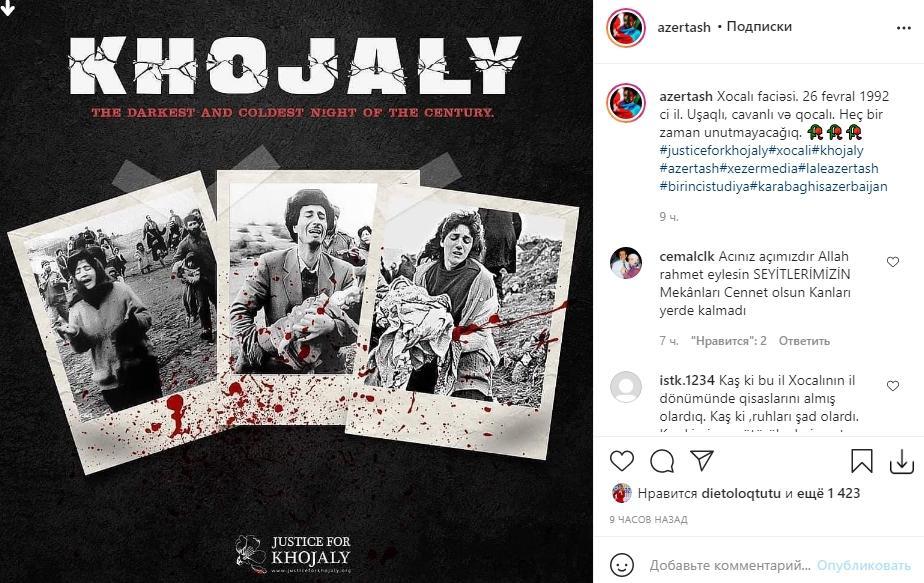The image size is (924, 583).
Task: Open comment speech bubble icon
Action: point(662,461)
